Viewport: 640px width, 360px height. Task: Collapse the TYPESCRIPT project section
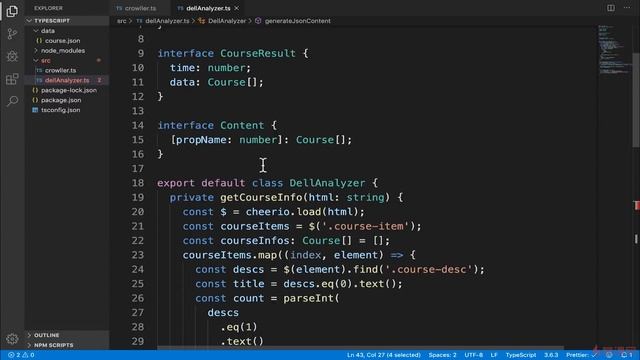[52, 20]
